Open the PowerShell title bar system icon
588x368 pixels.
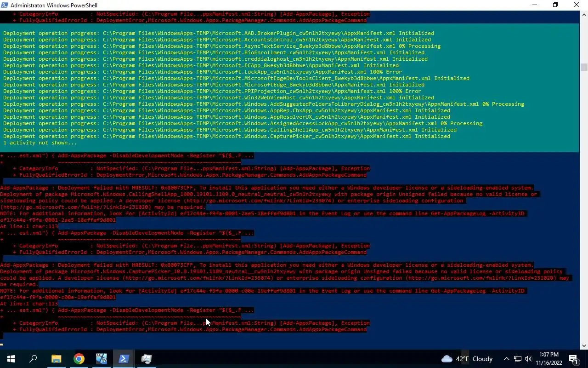5,5
